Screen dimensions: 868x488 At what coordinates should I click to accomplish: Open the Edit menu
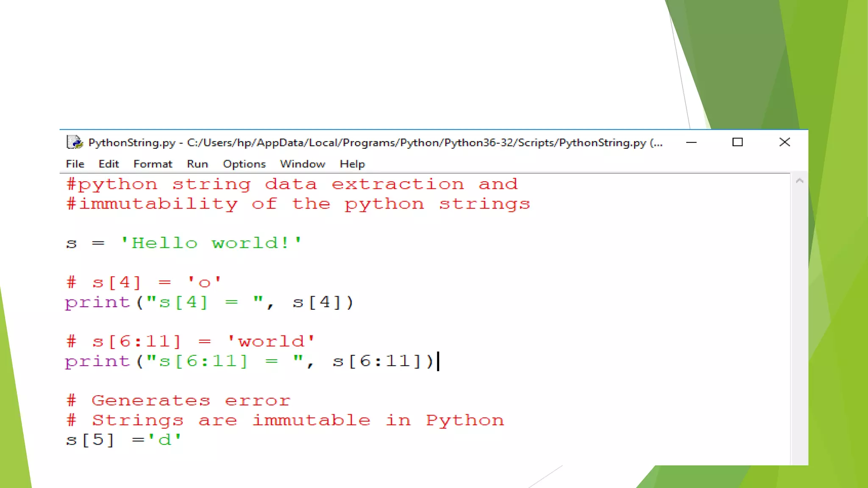click(x=108, y=164)
